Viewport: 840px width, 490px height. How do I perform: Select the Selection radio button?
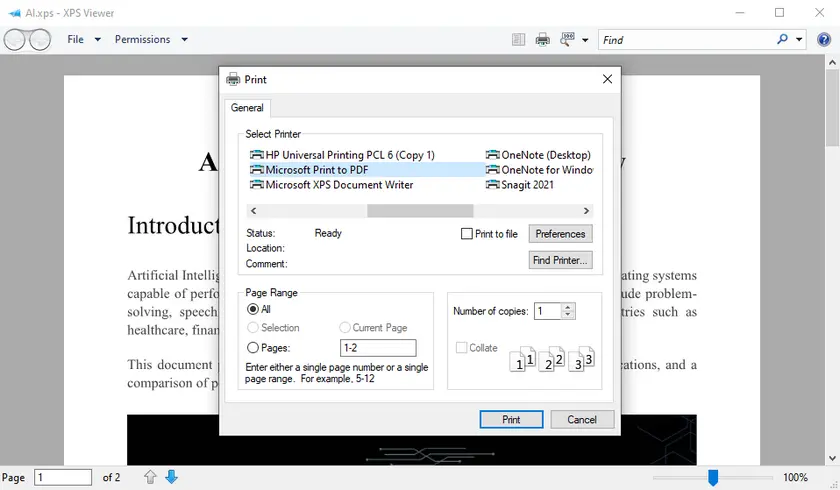pyautogui.click(x=253, y=327)
